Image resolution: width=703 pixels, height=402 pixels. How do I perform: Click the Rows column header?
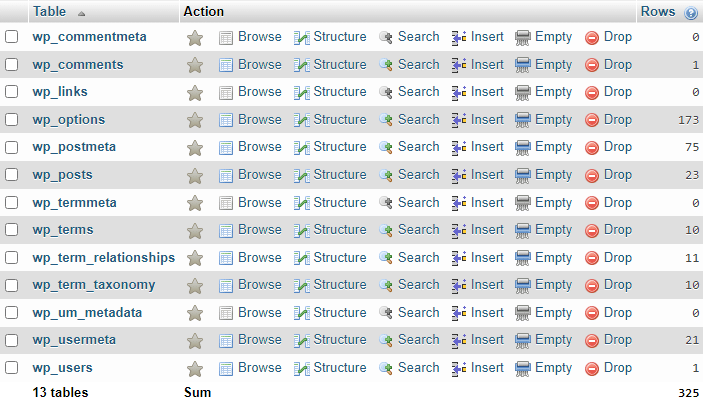point(657,12)
